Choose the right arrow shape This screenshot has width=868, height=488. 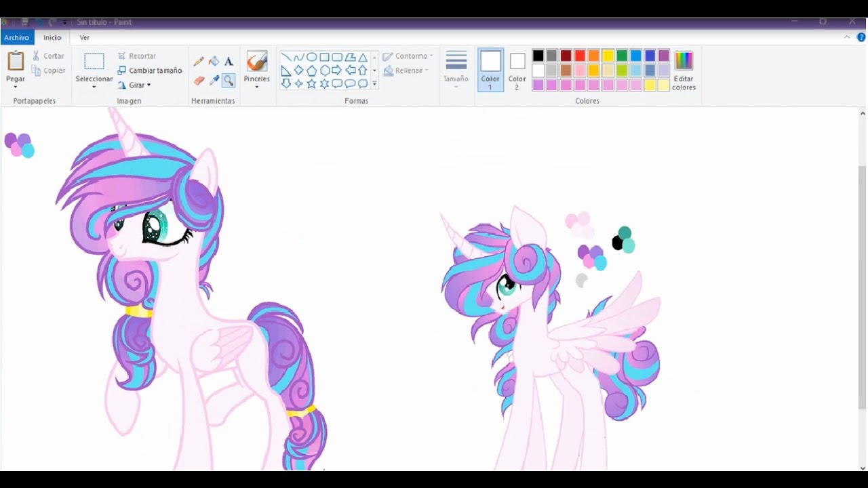pos(337,70)
